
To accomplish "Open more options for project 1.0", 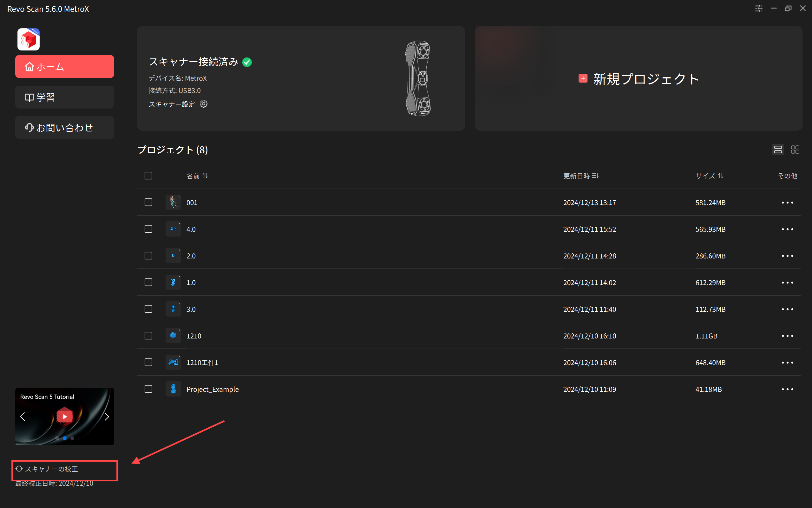I will 787,283.
